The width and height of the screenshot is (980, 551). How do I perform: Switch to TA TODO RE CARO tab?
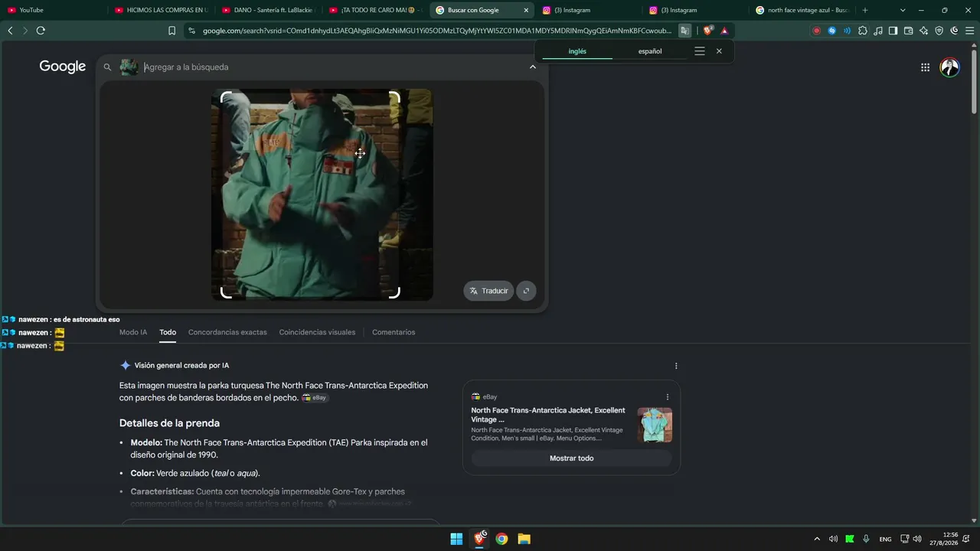[x=374, y=10]
